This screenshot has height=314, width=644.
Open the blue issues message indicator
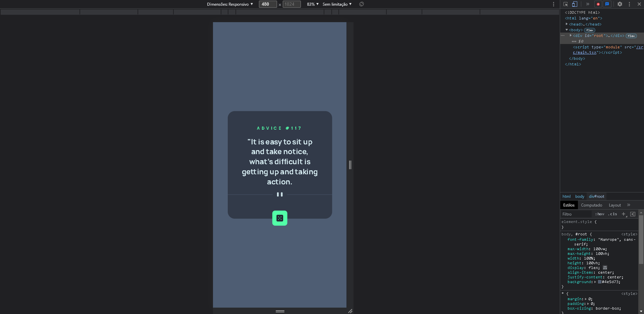click(x=607, y=4)
